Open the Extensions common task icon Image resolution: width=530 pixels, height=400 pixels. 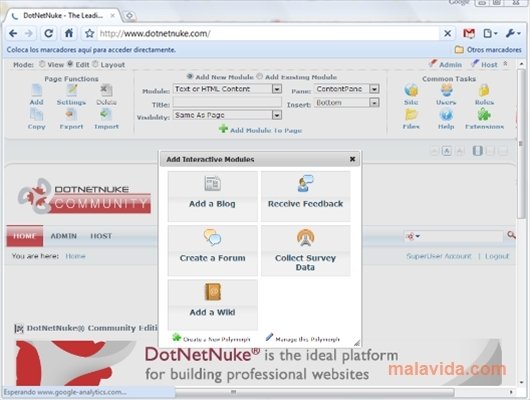(x=484, y=115)
